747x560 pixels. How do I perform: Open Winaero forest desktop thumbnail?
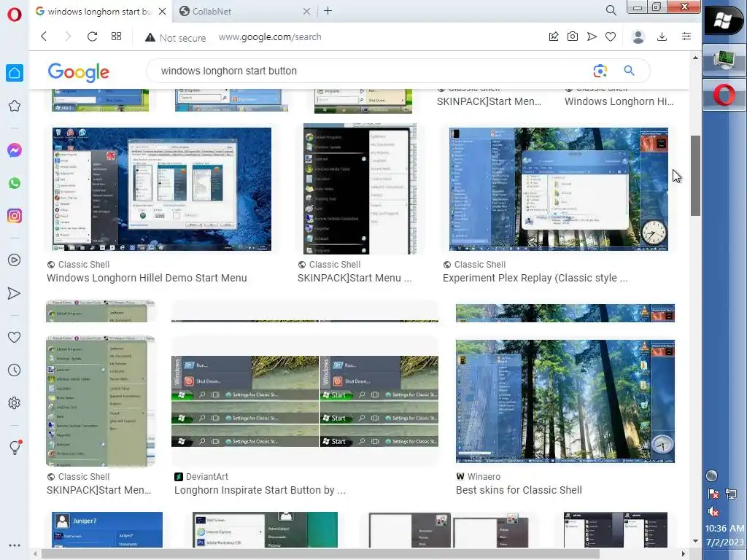coord(565,401)
